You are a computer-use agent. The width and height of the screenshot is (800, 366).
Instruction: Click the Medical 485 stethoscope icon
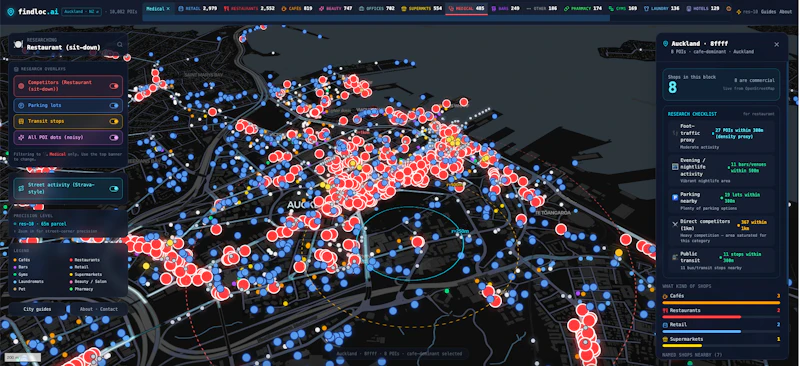tap(451, 9)
